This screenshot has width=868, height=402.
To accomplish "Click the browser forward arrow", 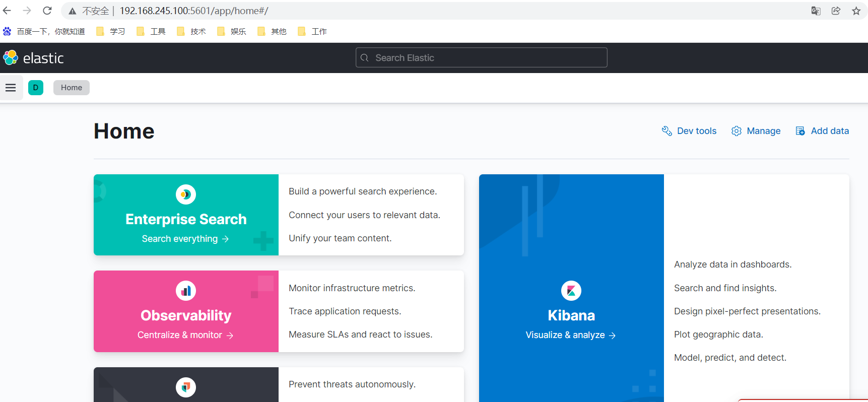I will click(27, 11).
